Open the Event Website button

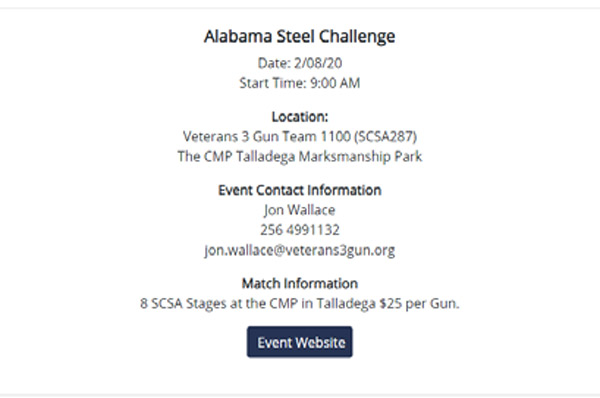point(300,342)
